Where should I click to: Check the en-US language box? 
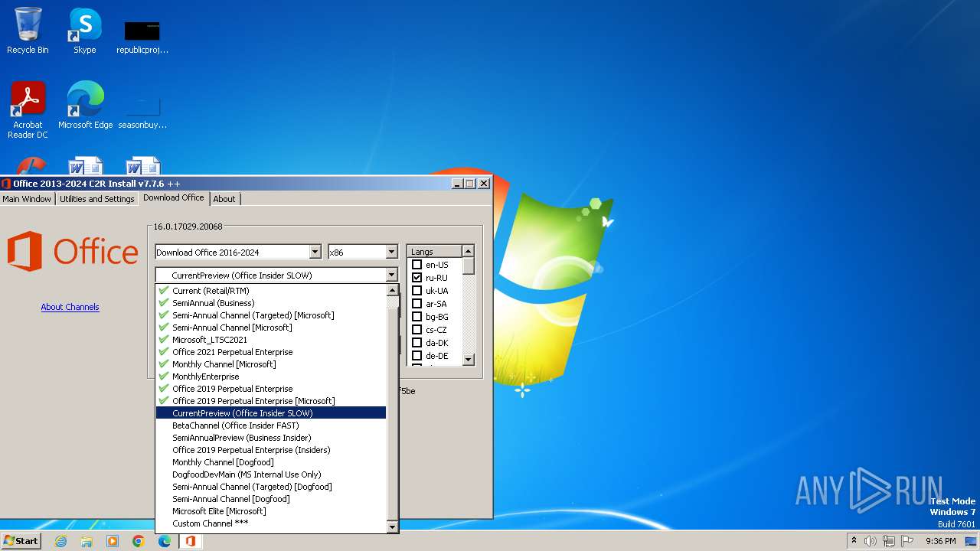point(417,265)
